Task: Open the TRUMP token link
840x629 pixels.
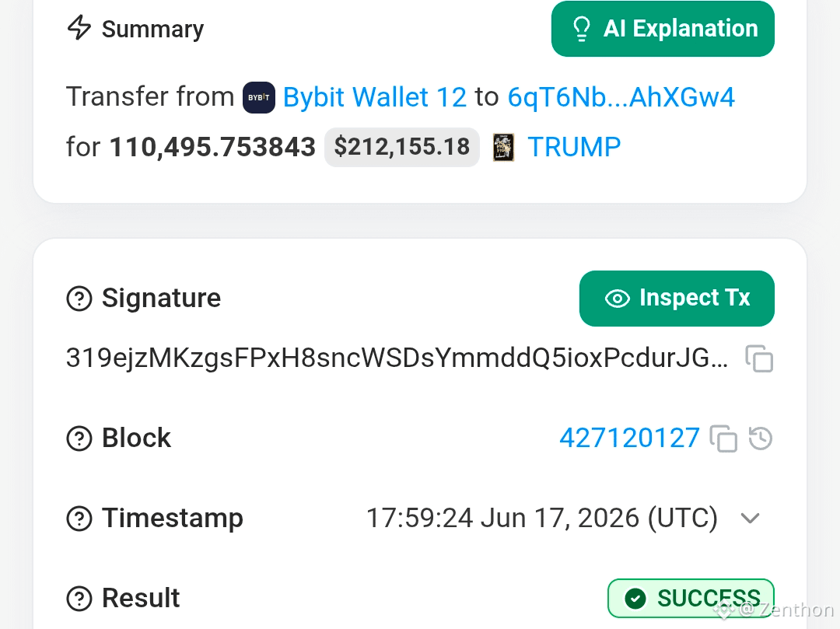Action: coord(574,147)
